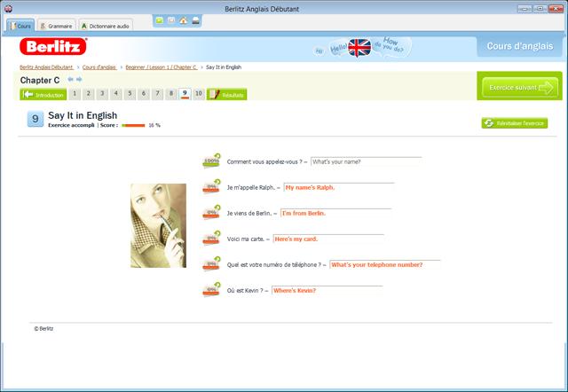Open Beginner / Lesson 1 / Chapter C breadcrumb
The width and height of the screenshot is (568, 392).
[162, 67]
